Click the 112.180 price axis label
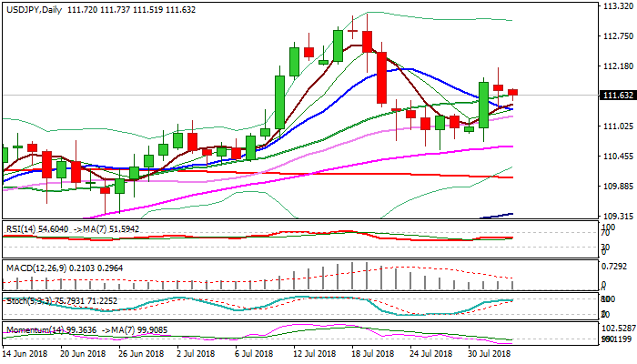This screenshot has height=364, width=637. tap(618, 66)
